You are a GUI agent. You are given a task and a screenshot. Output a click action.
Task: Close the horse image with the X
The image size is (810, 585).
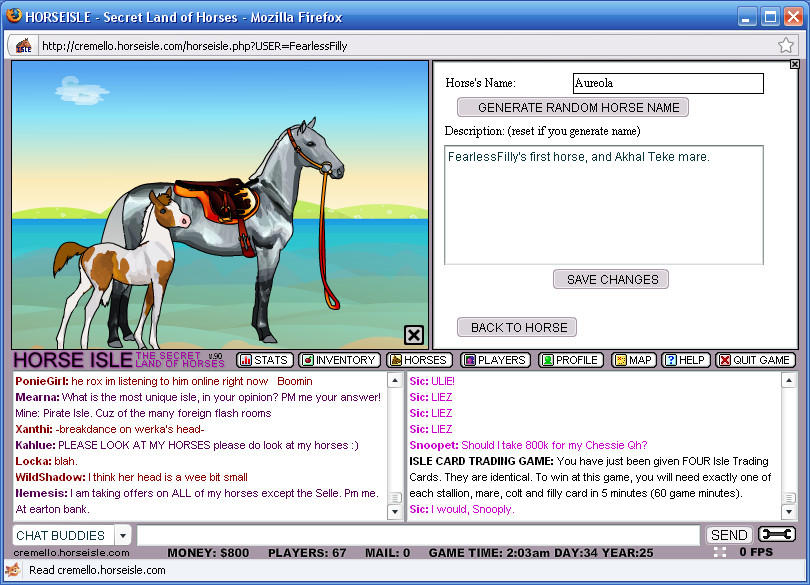(413, 335)
